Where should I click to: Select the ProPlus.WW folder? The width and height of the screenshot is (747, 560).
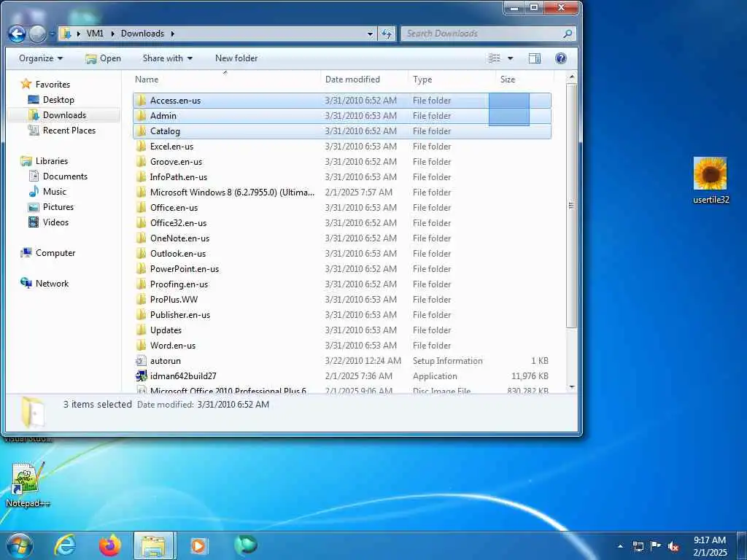(342, 299)
